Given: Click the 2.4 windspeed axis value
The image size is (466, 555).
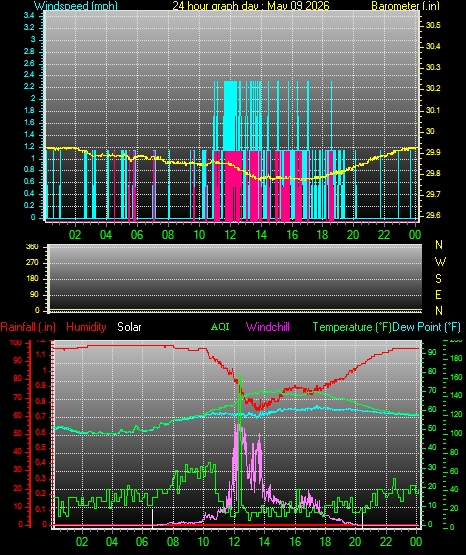Looking at the screenshot, I should click(29, 75).
